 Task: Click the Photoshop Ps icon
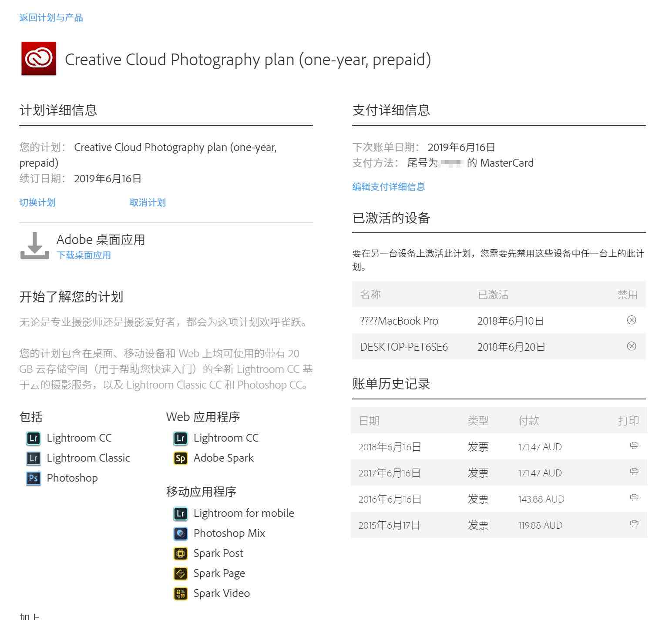[34, 478]
